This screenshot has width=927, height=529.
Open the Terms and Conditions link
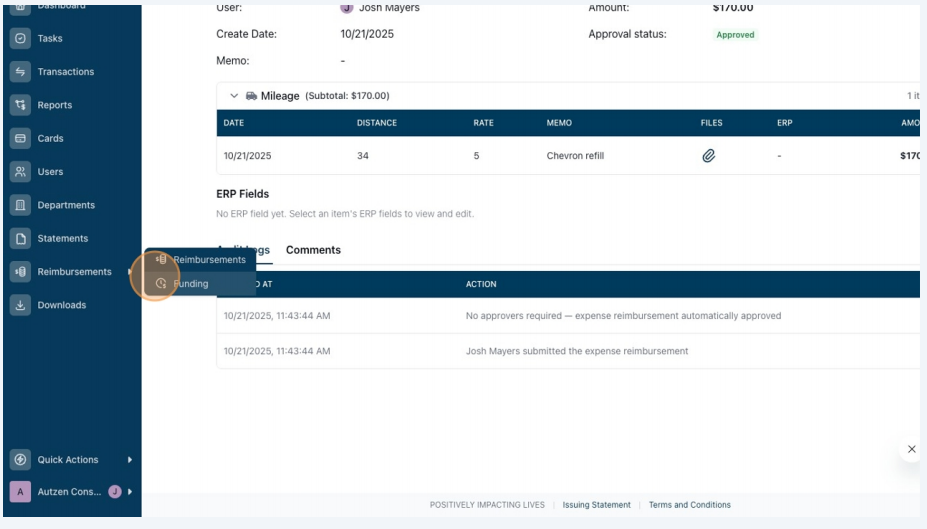(x=689, y=505)
